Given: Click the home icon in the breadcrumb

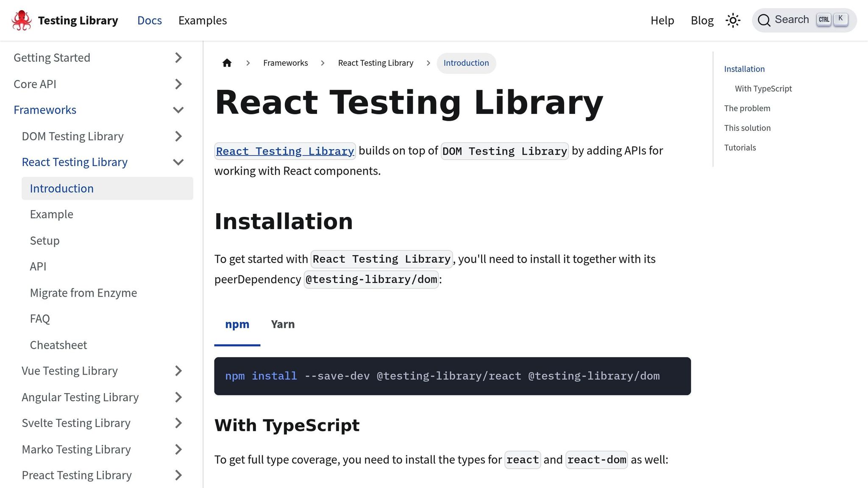Looking at the screenshot, I should click(x=227, y=63).
